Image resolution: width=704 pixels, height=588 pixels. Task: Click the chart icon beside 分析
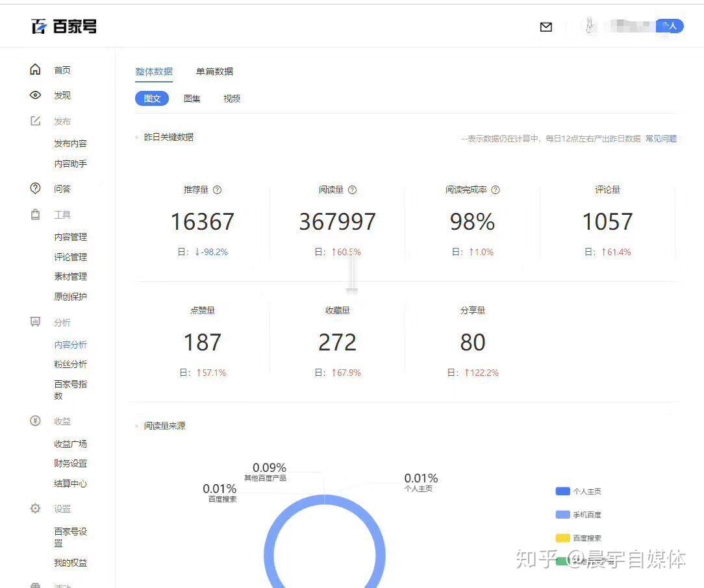[35, 322]
